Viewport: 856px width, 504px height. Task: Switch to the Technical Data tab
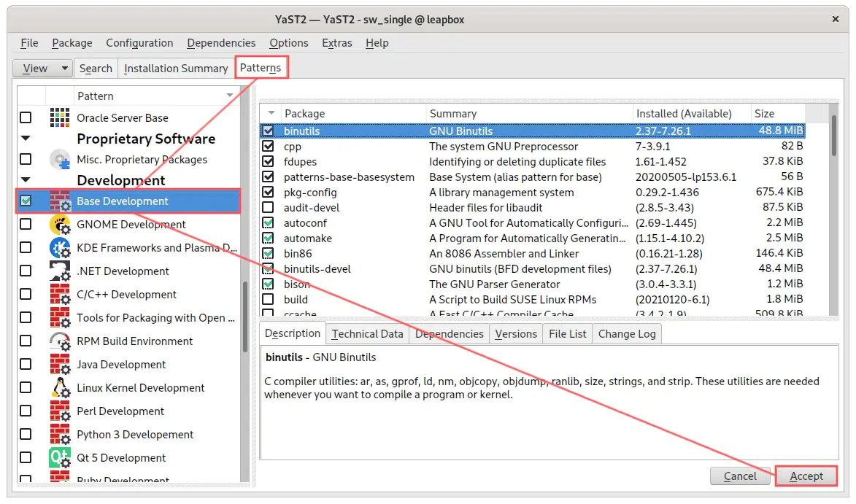pyautogui.click(x=367, y=334)
